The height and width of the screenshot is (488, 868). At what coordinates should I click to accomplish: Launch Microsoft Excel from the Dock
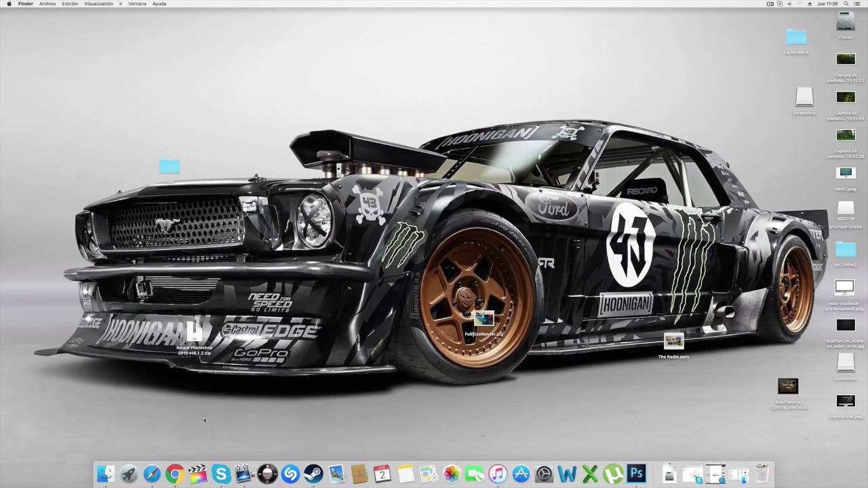coord(590,474)
